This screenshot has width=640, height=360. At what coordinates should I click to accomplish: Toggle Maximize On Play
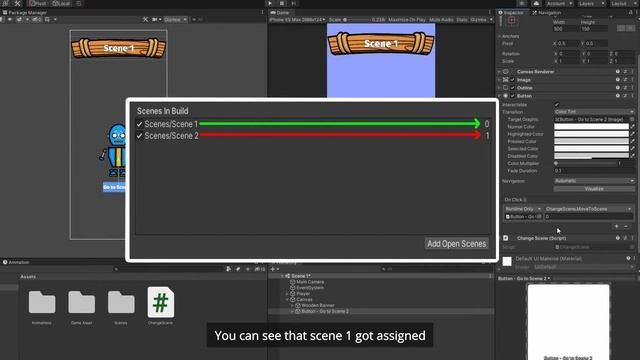[407, 20]
